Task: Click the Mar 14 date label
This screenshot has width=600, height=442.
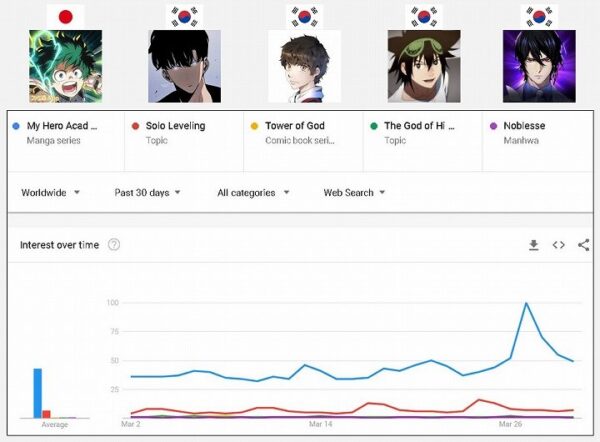Action: 320,424
